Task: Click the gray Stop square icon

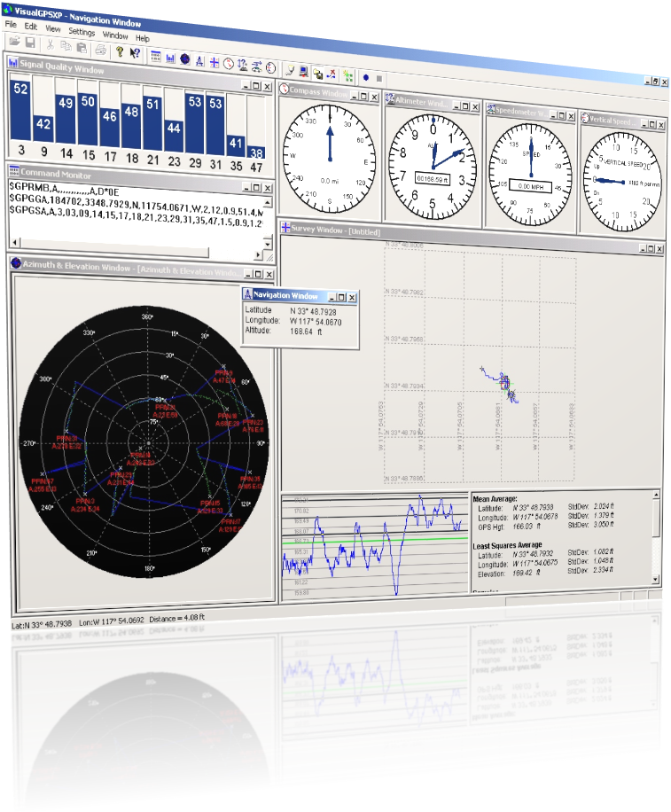Action: tap(379, 78)
